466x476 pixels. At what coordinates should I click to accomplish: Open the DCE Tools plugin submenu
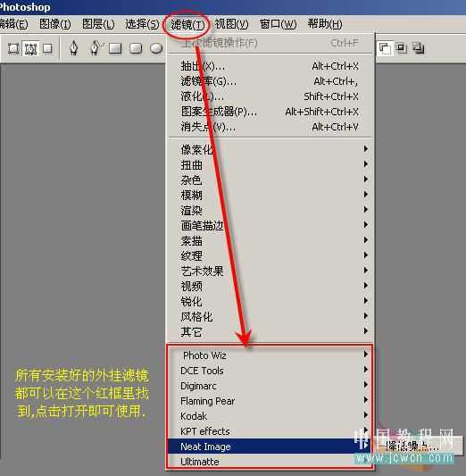coord(270,371)
